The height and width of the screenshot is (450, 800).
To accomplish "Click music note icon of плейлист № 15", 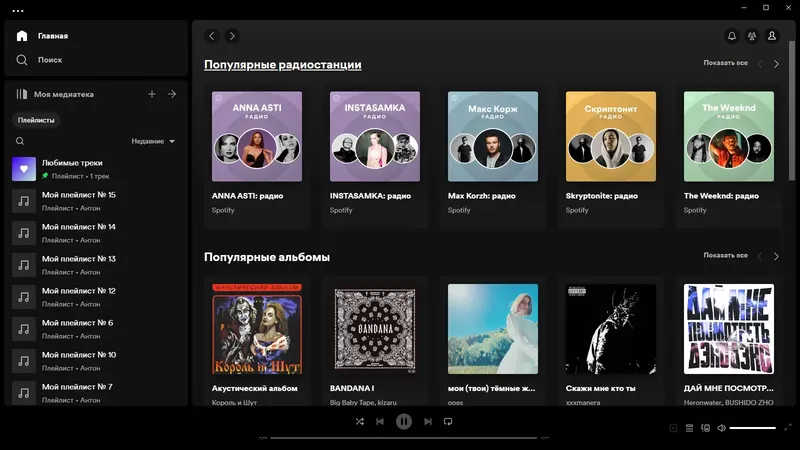I will [24, 201].
